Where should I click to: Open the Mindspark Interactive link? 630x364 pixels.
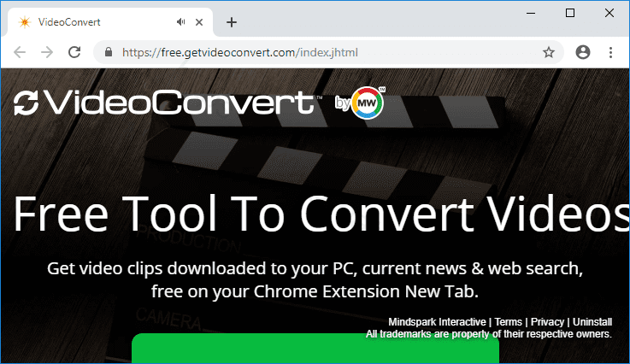[x=436, y=322]
